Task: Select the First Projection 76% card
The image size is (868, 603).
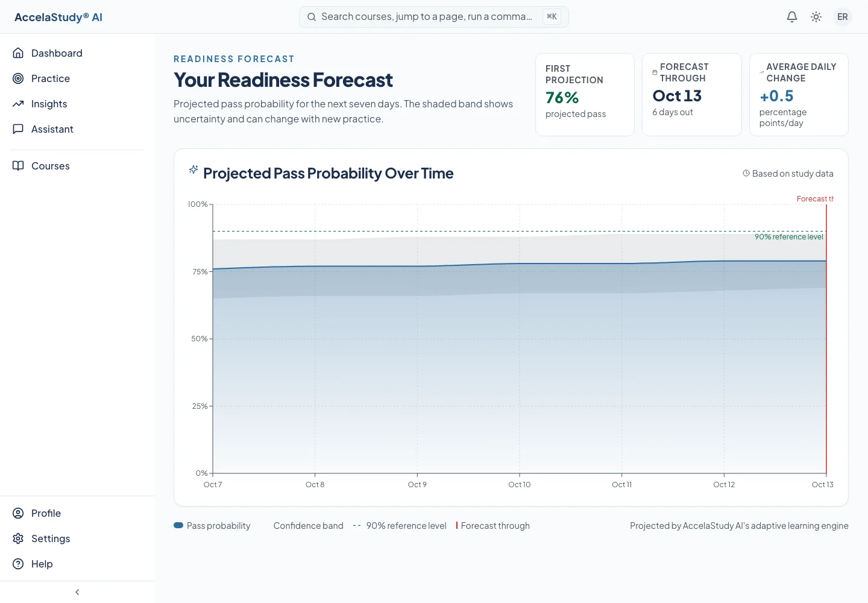Action: (x=585, y=95)
